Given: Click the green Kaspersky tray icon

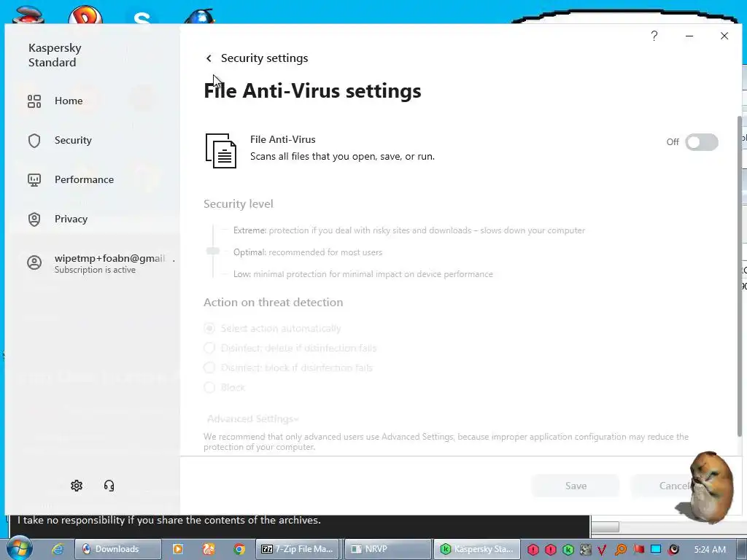Looking at the screenshot, I should click(x=568, y=550).
